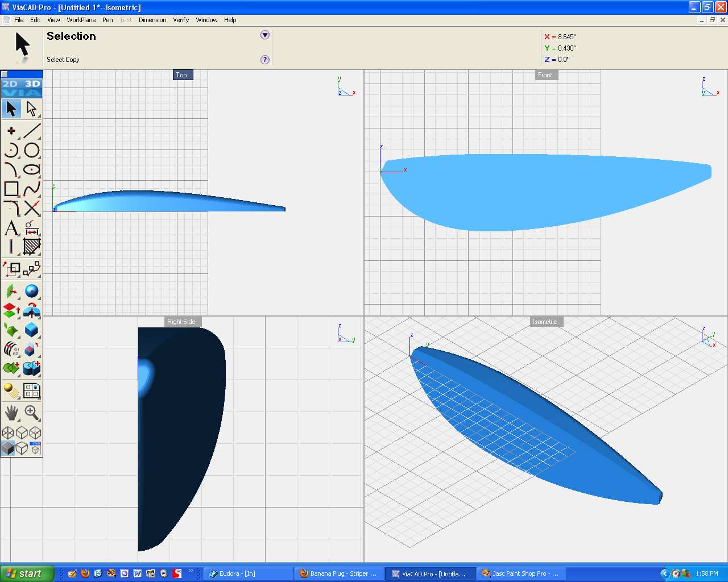This screenshot has width=728, height=582.
Task: Choose the Circle tool in the toolbox
Action: point(32,150)
